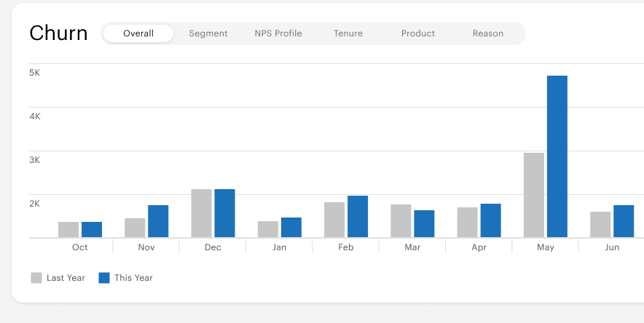Click the Churn chart title
This screenshot has width=644, height=323.
(58, 33)
